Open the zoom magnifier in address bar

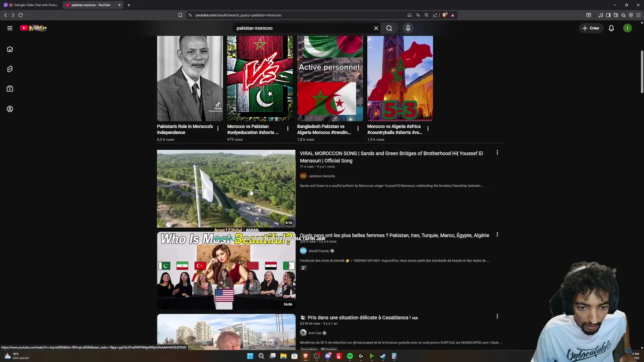tap(427, 15)
